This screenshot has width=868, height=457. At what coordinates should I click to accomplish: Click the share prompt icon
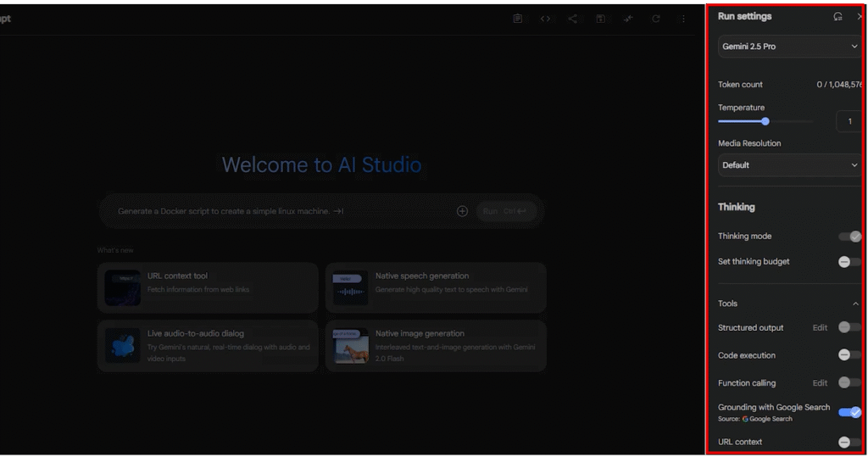coord(572,19)
